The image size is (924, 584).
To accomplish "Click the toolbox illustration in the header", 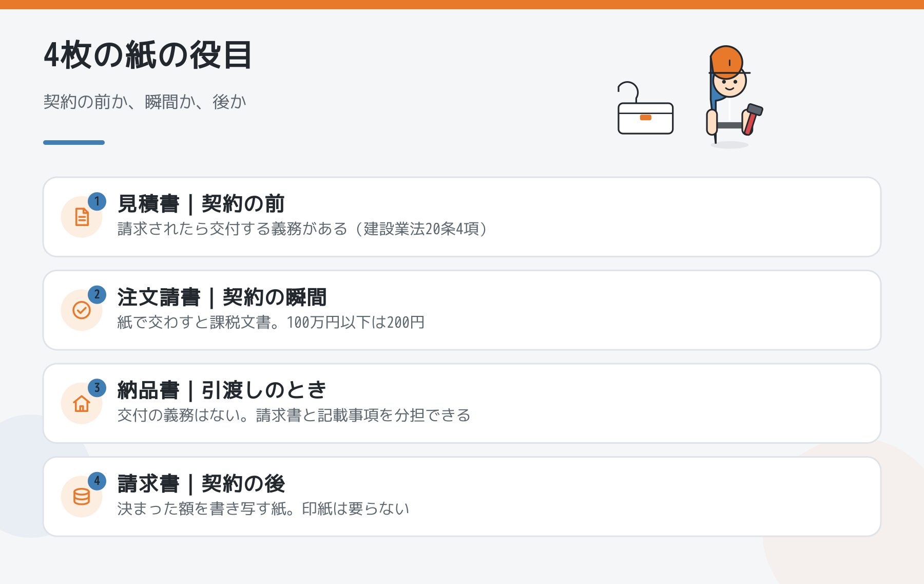I will click(645, 108).
